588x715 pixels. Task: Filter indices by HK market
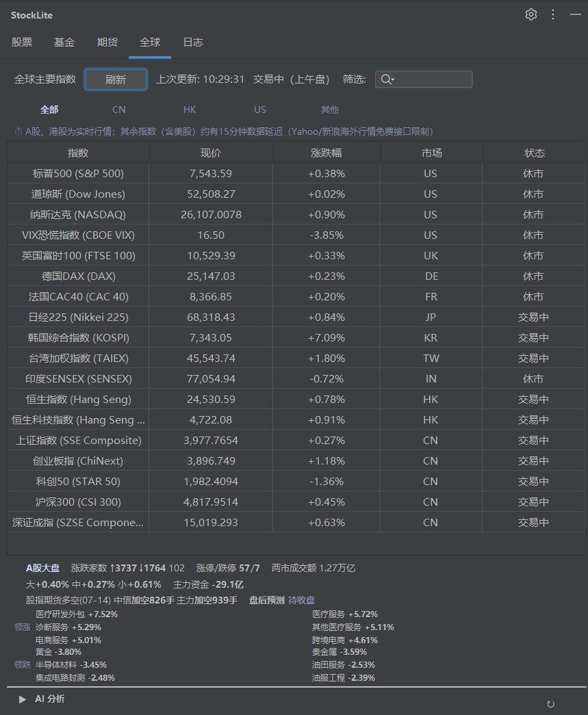click(x=190, y=109)
